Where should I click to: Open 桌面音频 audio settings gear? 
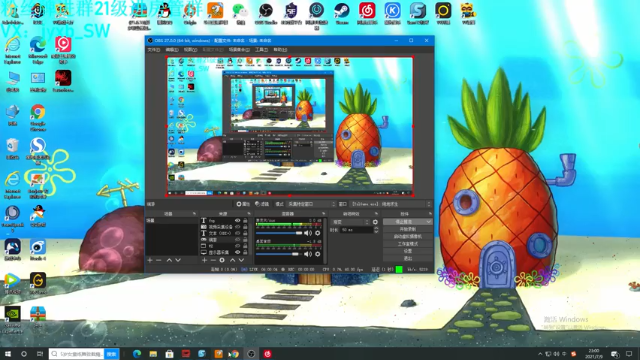(318, 254)
